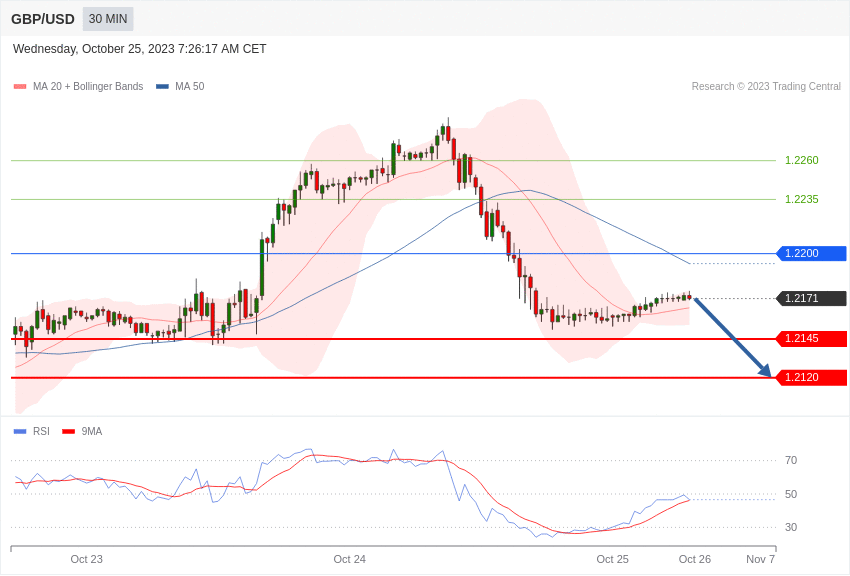The image size is (850, 576).
Task: Click the Oct 24 date axis label
Action: 350,559
